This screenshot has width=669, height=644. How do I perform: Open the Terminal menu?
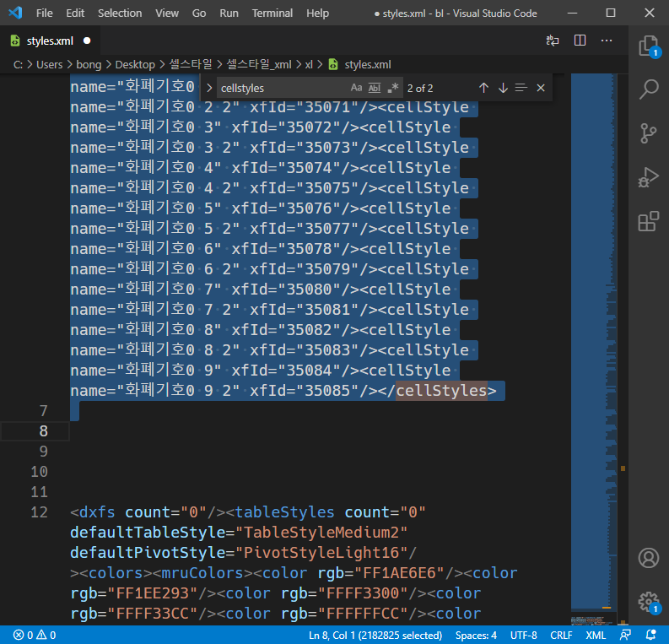click(x=272, y=14)
